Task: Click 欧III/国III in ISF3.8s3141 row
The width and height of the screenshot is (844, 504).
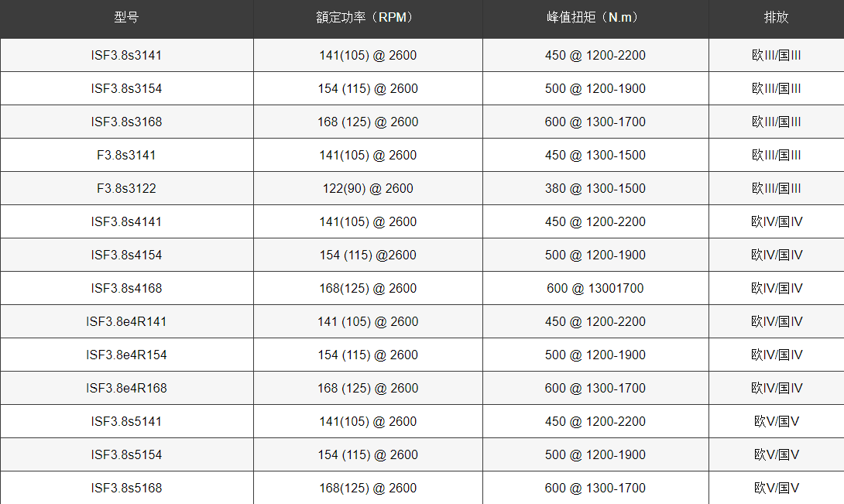Action: 776,56
